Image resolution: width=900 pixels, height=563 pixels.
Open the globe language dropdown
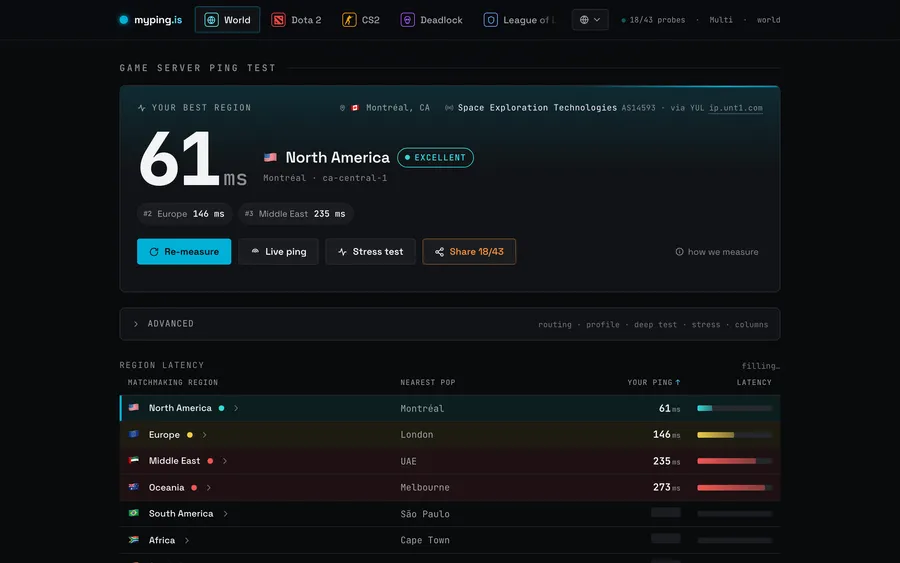tap(589, 20)
